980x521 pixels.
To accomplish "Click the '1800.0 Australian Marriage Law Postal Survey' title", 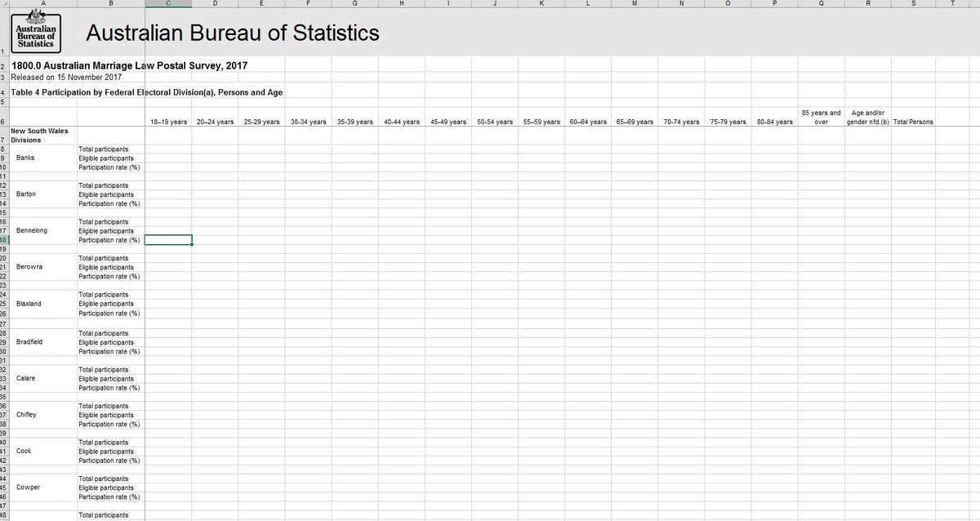I will pos(130,65).
